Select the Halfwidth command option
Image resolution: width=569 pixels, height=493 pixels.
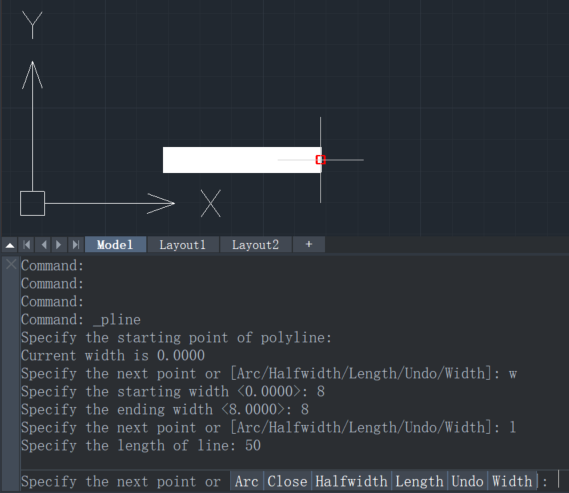(352, 481)
